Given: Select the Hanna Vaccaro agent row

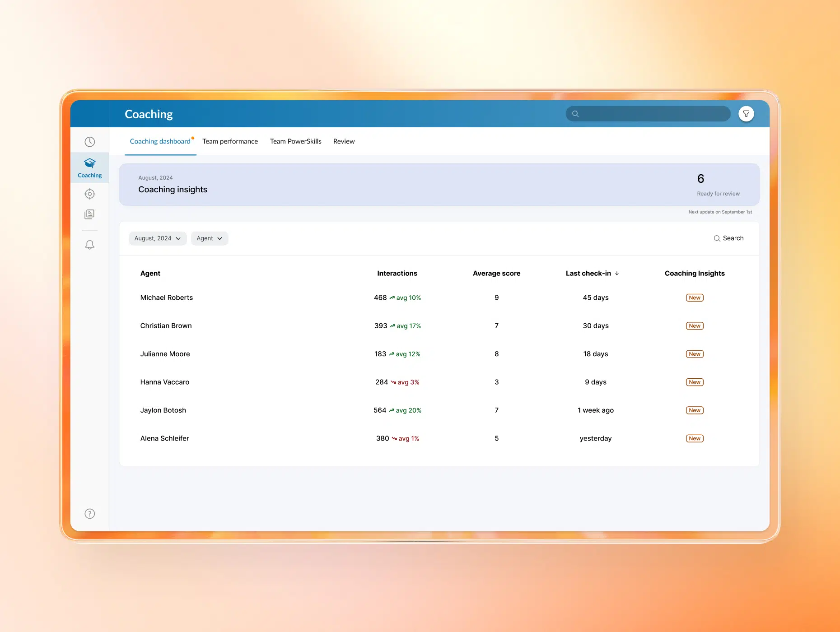Looking at the screenshot, I should tap(165, 382).
